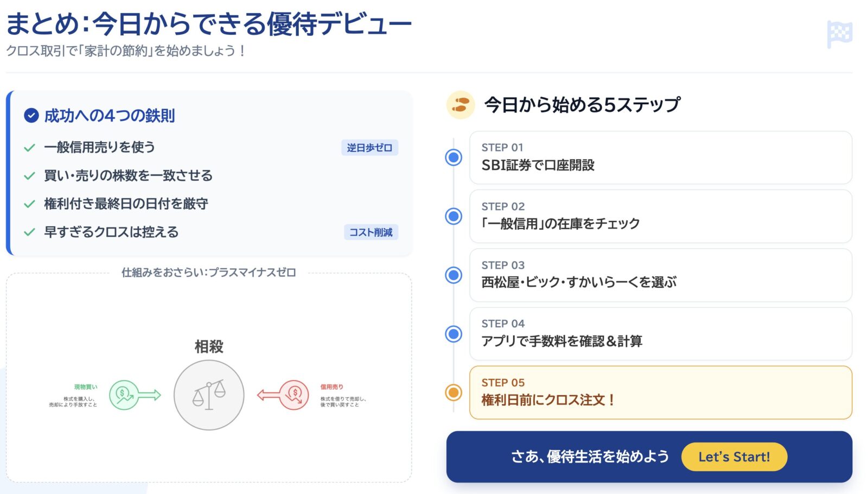The height and width of the screenshot is (494, 868).
Task: Select the STEP 01 timeline marker dot
Action: click(x=454, y=157)
